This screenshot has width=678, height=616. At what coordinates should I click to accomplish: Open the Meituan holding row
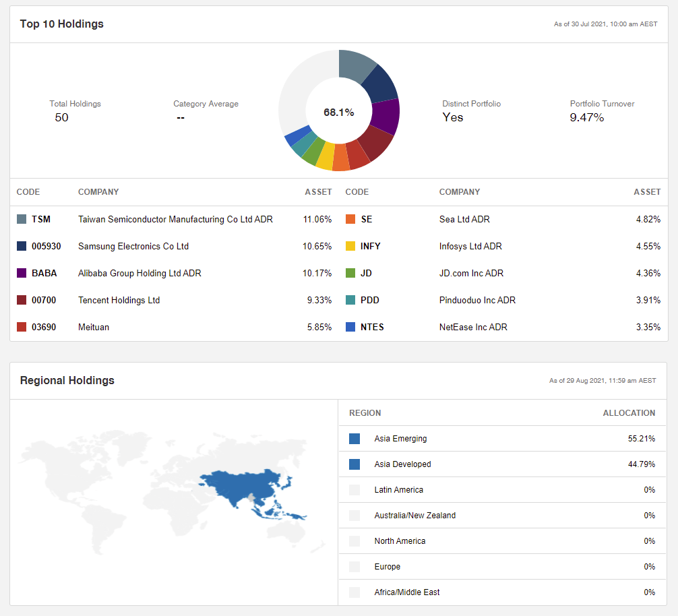[x=92, y=327]
